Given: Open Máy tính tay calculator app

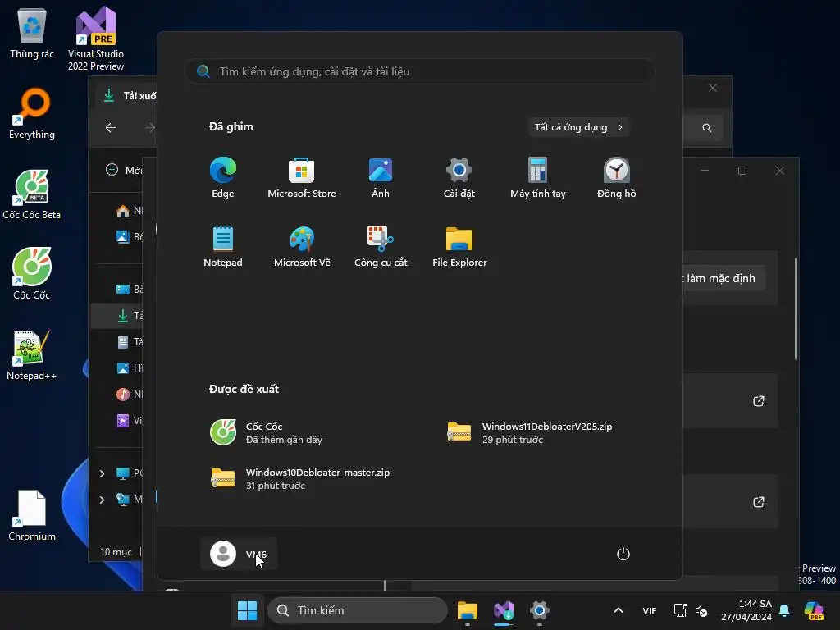Looking at the screenshot, I should click(538, 178).
